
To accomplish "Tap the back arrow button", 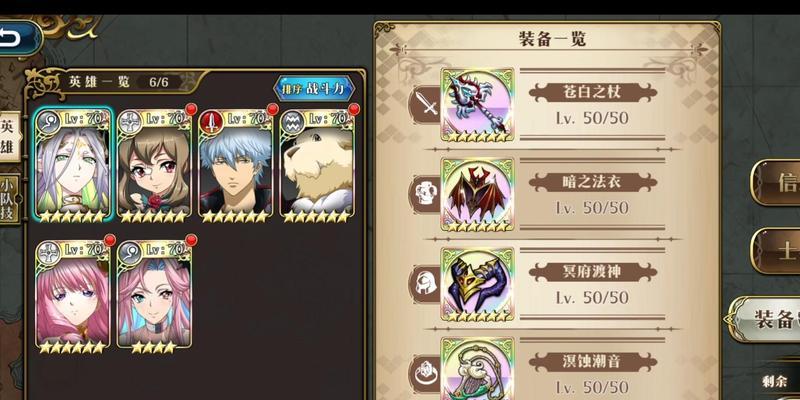I will pyautogui.click(x=18, y=38).
